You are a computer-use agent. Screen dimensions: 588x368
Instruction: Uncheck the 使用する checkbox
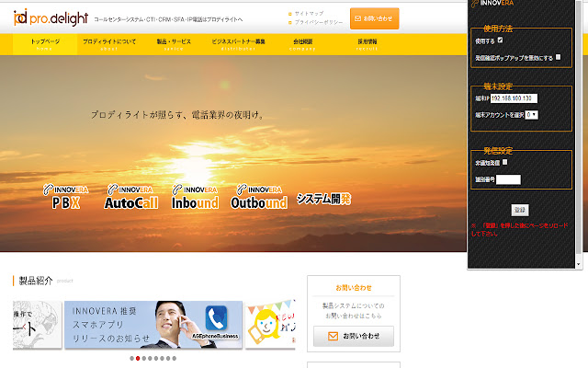500,40
